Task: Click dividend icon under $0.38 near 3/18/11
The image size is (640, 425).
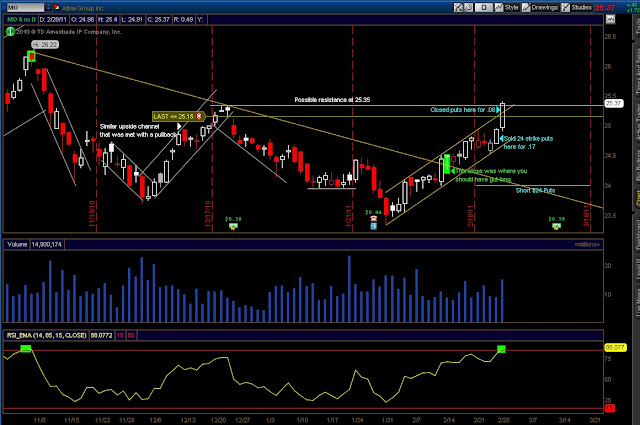Action: click(556, 227)
